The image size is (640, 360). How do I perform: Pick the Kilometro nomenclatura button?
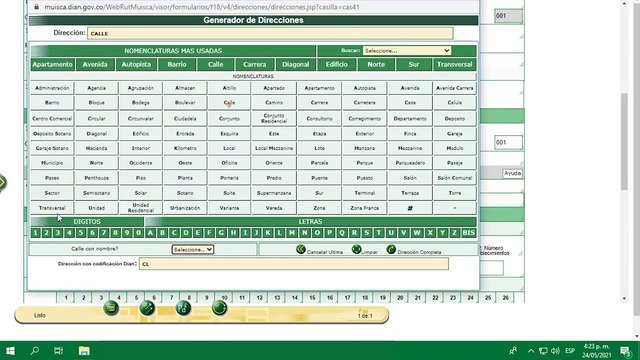point(185,148)
